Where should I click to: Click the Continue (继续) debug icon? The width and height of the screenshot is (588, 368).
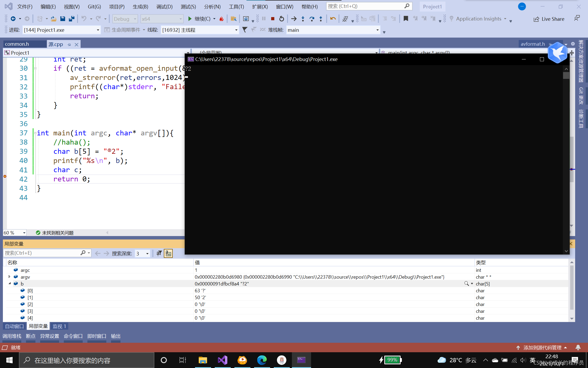(190, 19)
